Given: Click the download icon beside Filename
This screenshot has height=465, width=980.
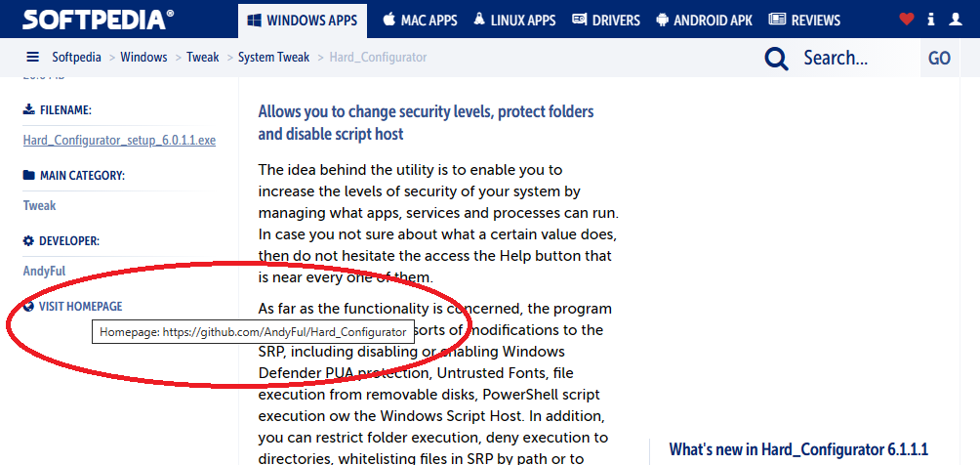Looking at the screenshot, I should click(28, 110).
